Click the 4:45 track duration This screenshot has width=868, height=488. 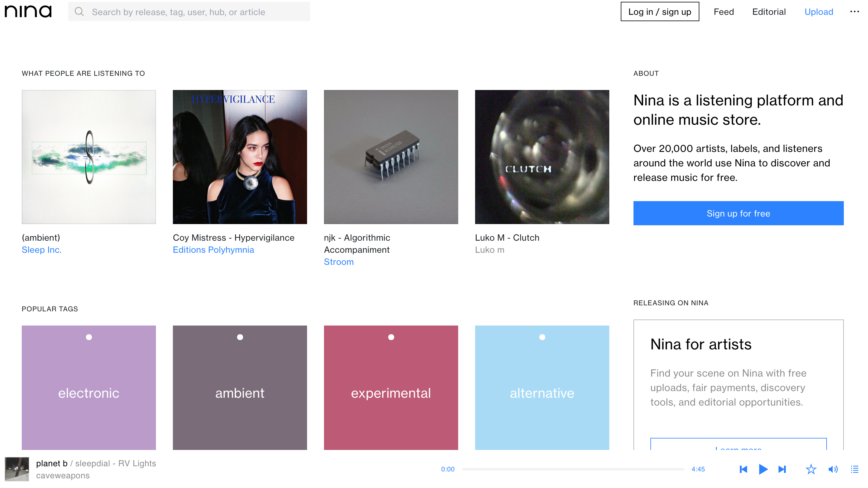point(698,469)
